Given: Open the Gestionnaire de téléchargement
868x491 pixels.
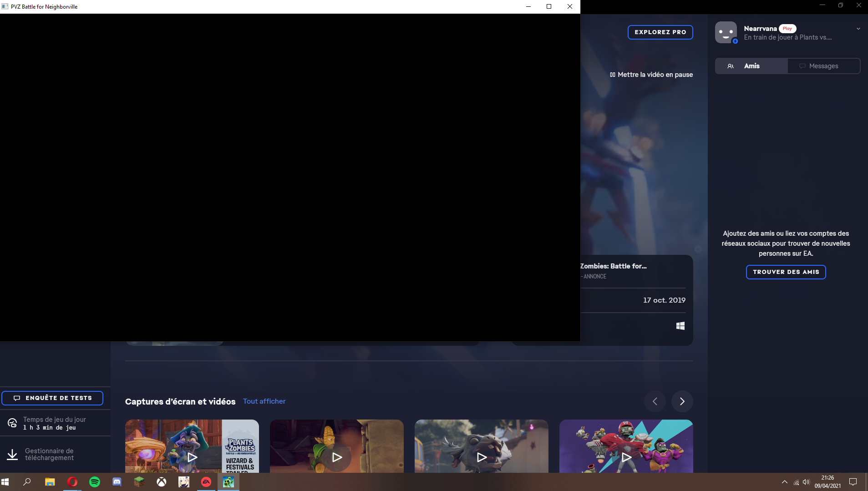Looking at the screenshot, I should (49, 454).
